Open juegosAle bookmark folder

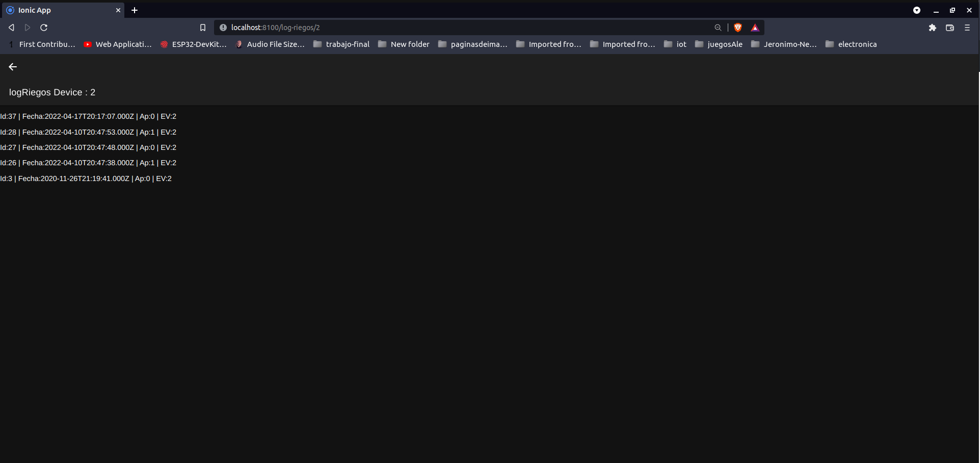coord(719,44)
